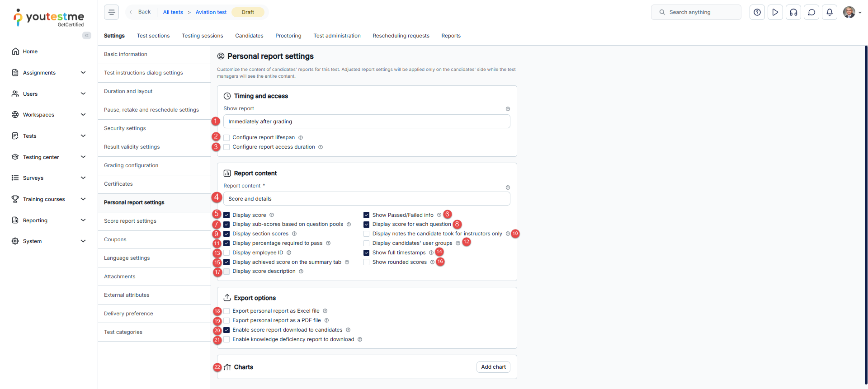Open Score report settings in settings list
The height and width of the screenshot is (389, 868).
point(154,221)
